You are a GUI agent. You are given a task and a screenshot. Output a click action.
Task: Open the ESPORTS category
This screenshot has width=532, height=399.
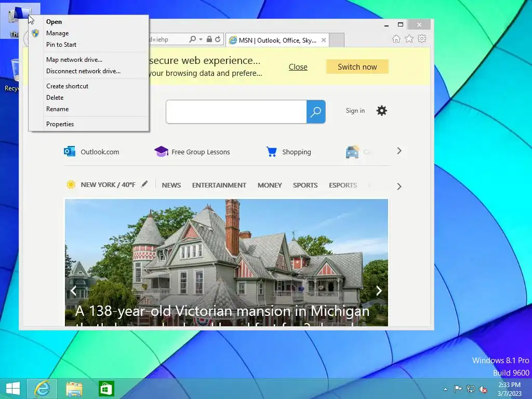[343, 185]
